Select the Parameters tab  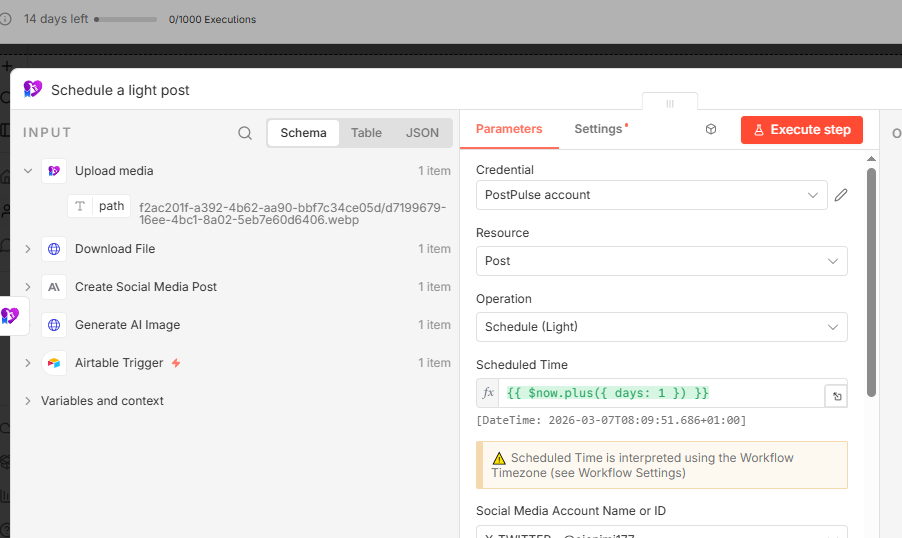pos(509,129)
